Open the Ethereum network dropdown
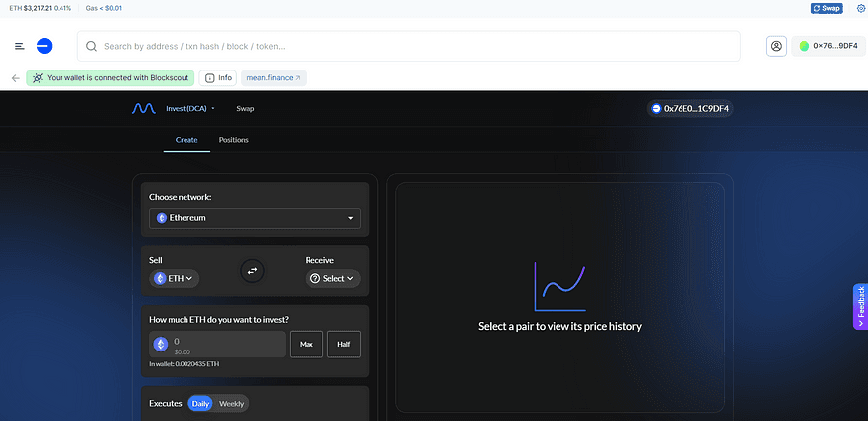 [x=255, y=218]
